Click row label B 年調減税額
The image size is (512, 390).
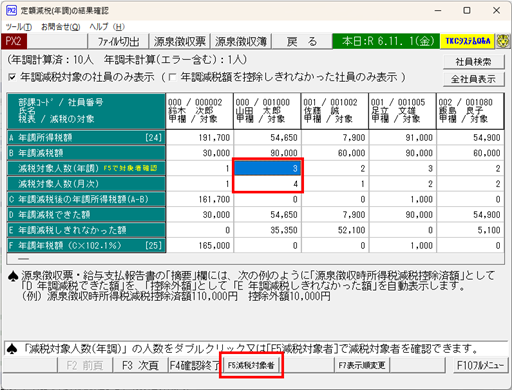point(86,153)
